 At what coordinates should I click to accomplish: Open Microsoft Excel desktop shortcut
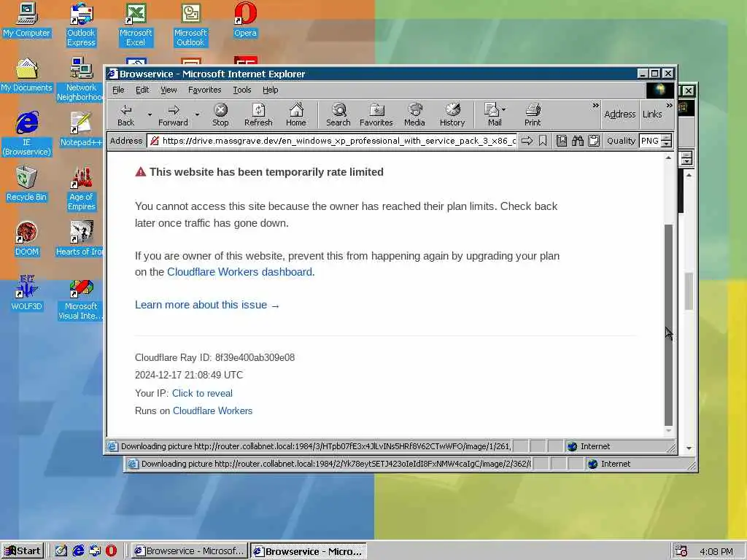[x=136, y=25]
